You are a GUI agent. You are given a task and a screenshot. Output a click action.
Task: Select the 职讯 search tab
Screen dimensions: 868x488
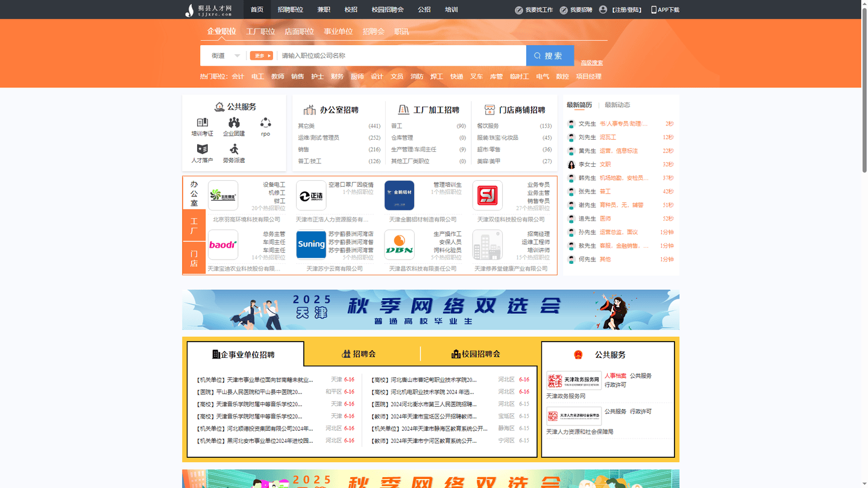[401, 31]
